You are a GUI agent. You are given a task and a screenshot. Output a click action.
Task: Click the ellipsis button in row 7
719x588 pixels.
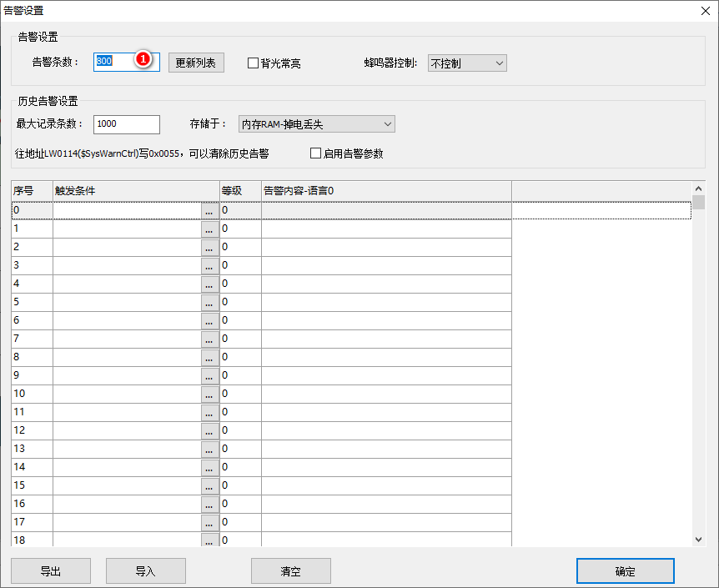(x=209, y=339)
